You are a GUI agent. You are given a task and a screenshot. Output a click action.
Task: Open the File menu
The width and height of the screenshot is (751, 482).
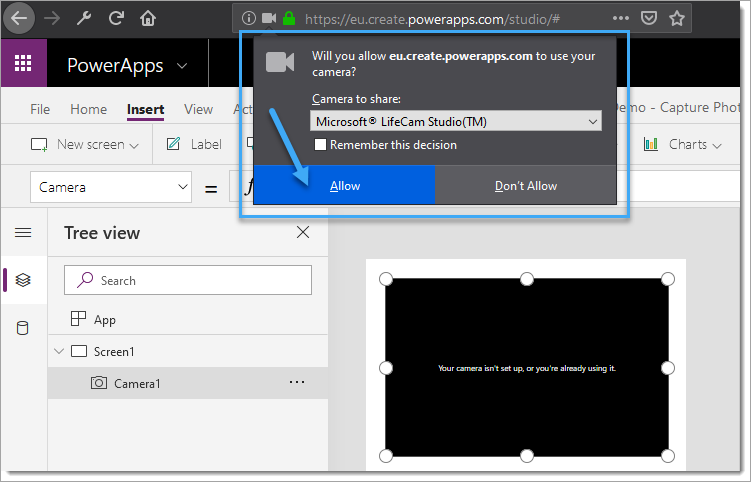pyautogui.click(x=40, y=109)
